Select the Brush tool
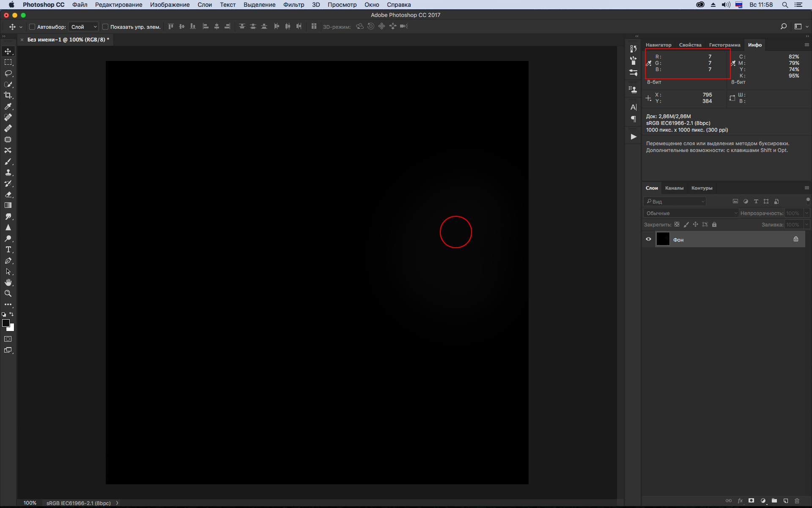Viewport: 812px width, 508px height. click(x=8, y=161)
